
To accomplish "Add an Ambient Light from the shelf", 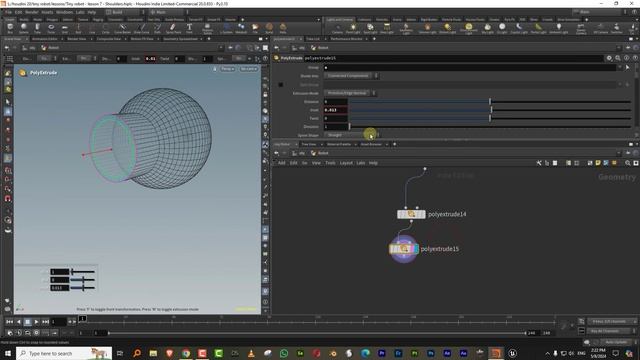I will [558, 28].
